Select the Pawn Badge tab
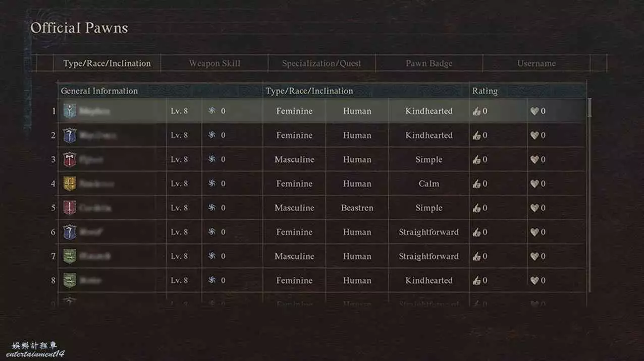 click(429, 64)
